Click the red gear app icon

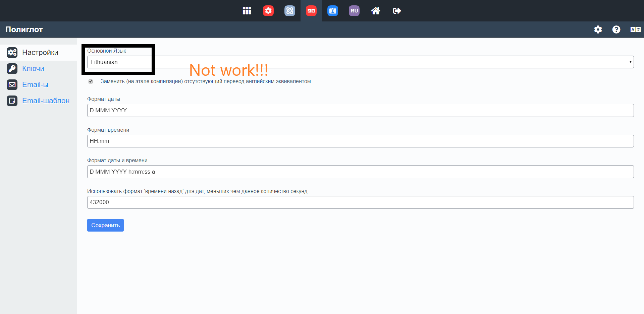click(x=268, y=11)
